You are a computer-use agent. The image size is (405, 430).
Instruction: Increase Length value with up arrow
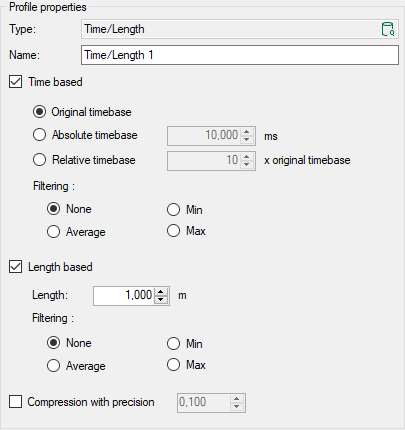click(x=161, y=292)
